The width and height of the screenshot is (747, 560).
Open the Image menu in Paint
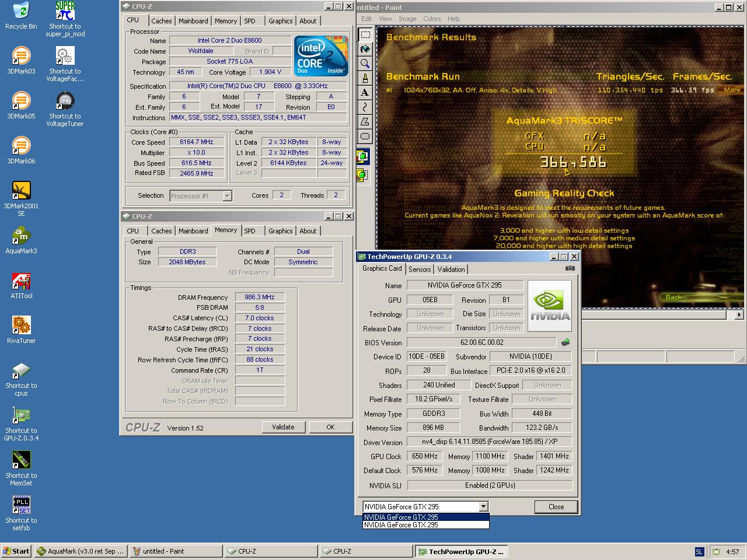pos(407,19)
